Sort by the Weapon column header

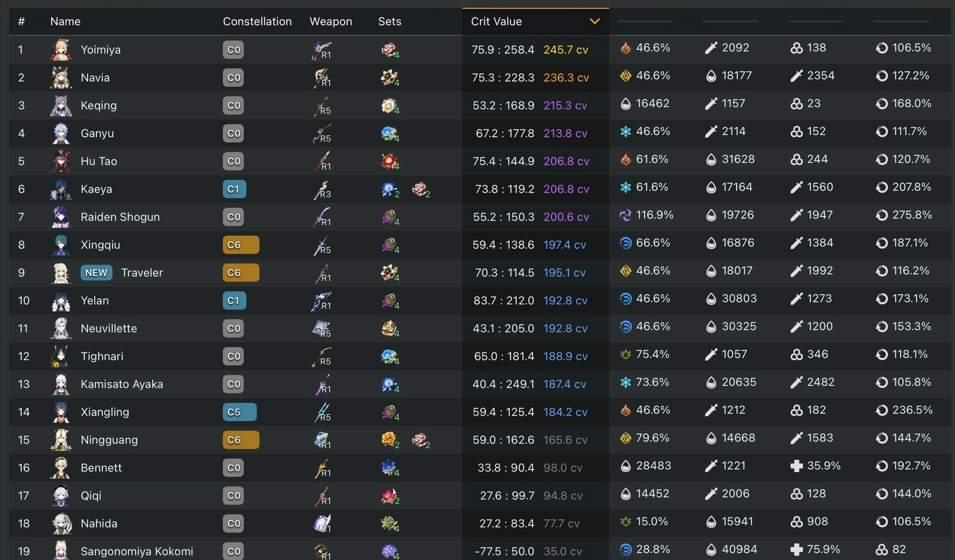tap(330, 21)
